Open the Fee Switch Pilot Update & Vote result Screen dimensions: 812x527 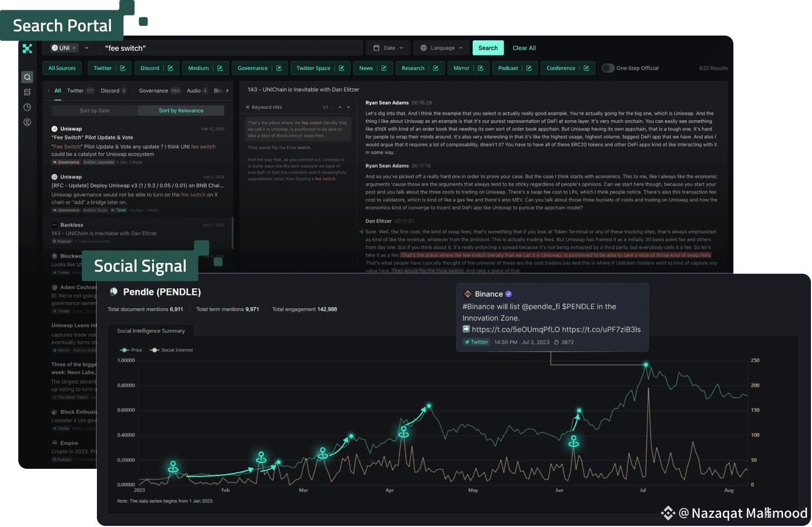pyautogui.click(x=138, y=145)
